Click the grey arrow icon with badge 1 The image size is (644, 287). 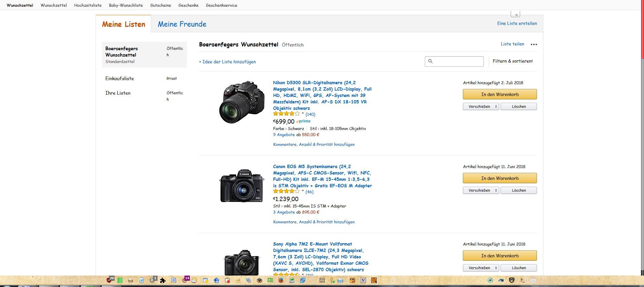153,280
